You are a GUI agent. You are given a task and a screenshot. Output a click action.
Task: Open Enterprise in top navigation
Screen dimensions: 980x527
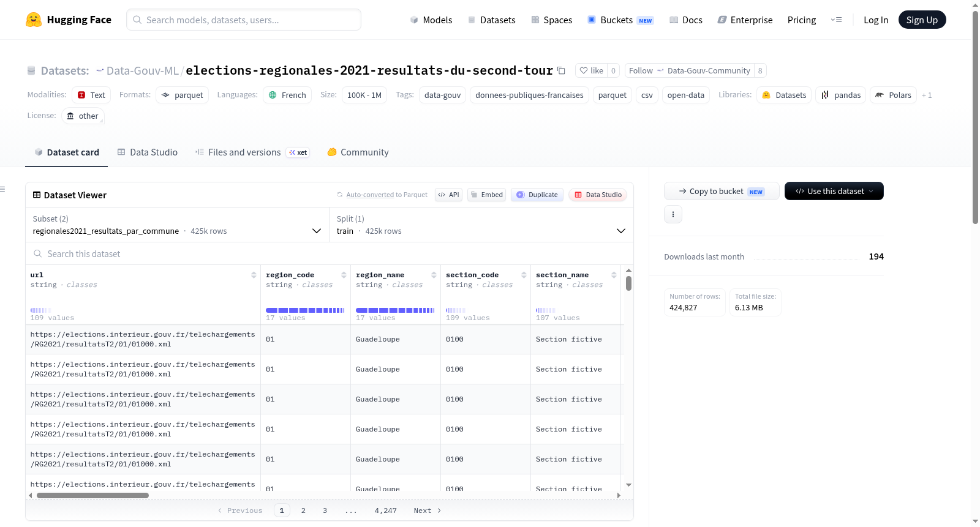745,20
